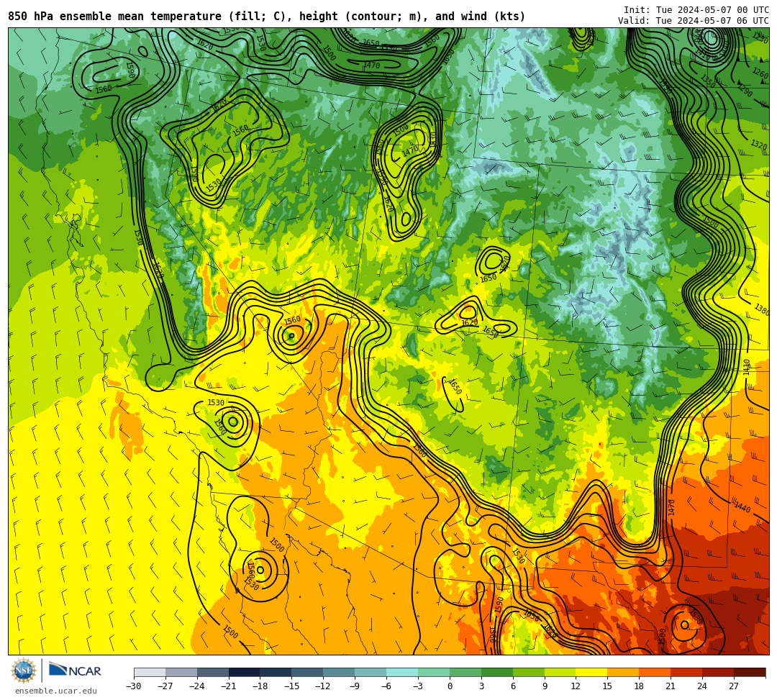Click the -30 colorbar tick label

134,686
